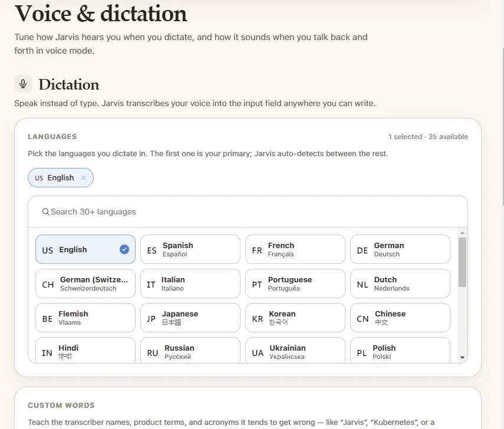Click the language list scroll-down arrow
Image resolution: width=504 pixels, height=429 pixels.
tap(462, 358)
